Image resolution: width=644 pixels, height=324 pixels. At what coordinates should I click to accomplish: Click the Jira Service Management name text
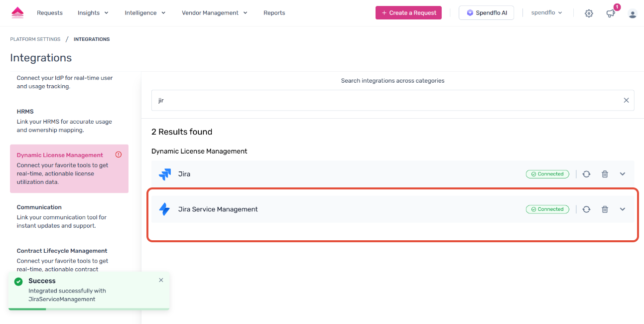coord(218,209)
